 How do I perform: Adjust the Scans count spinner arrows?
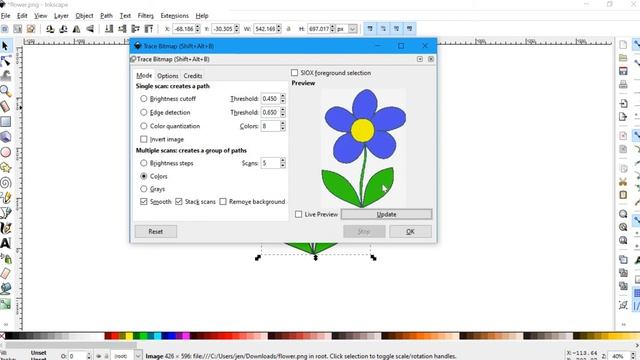pyautogui.click(x=283, y=163)
